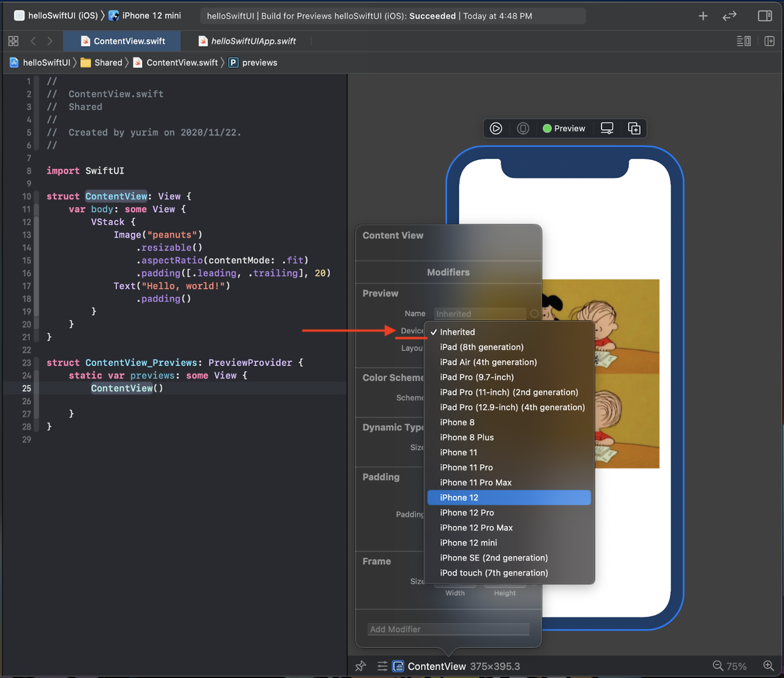This screenshot has height=678, width=784.
Task: Click the build status activity bar
Action: pos(393,16)
